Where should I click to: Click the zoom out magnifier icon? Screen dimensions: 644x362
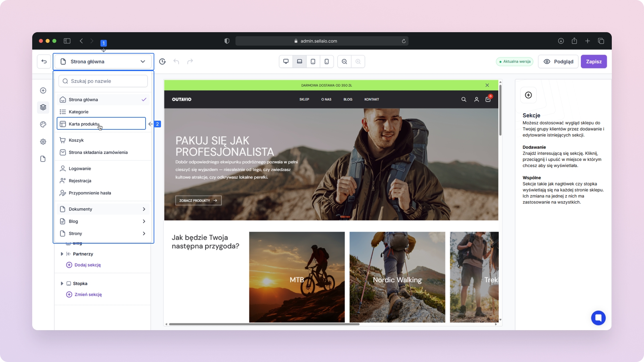(x=344, y=62)
